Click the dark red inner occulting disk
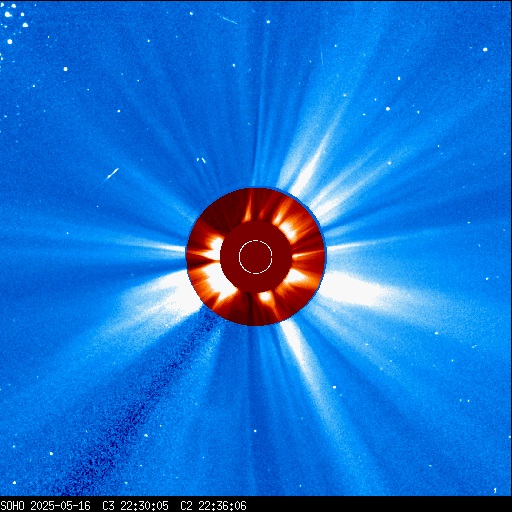The image size is (512, 512). (256, 257)
